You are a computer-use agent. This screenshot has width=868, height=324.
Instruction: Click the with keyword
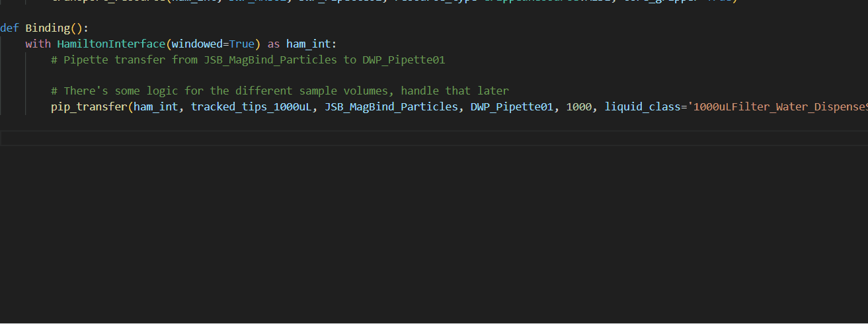(x=38, y=44)
